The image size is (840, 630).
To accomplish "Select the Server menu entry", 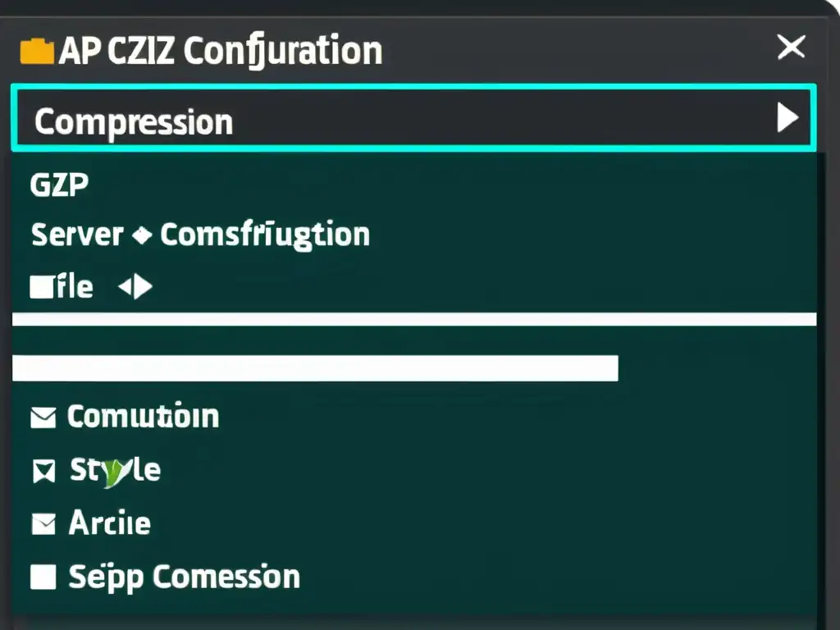I will point(76,235).
